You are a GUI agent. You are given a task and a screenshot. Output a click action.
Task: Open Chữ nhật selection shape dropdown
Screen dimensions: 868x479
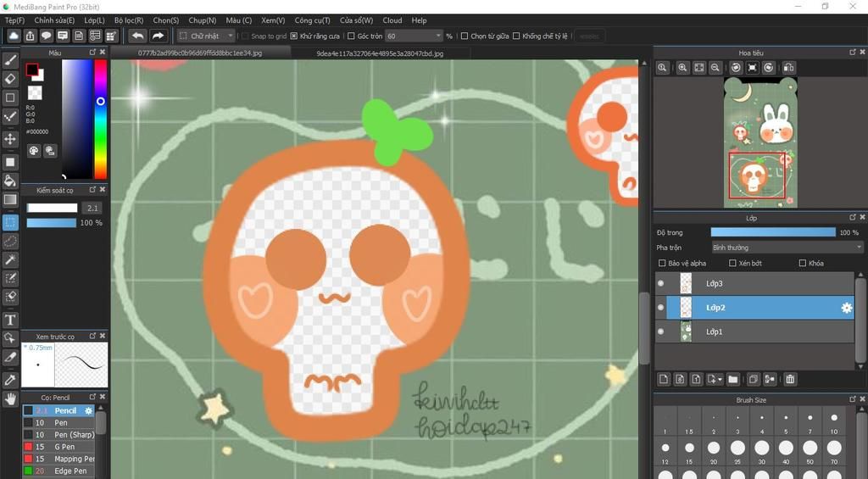tap(207, 36)
